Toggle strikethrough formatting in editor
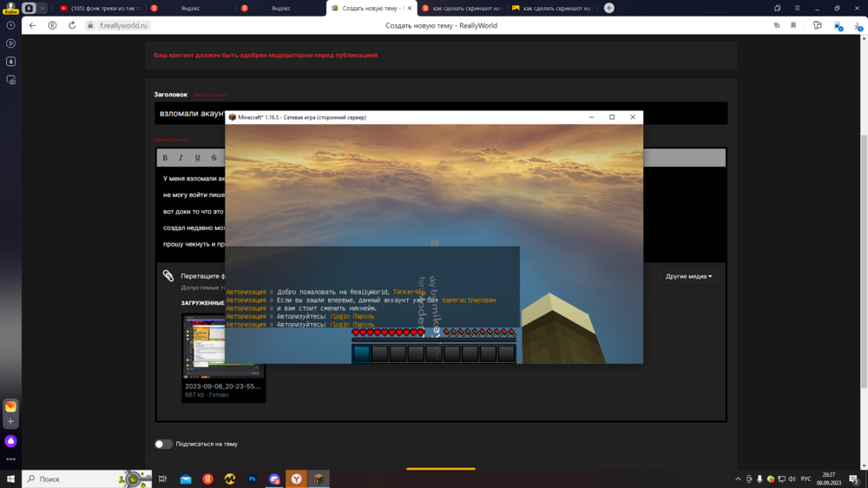Image resolution: width=868 pixels, height=488 pixels. (x=214, y=158)
